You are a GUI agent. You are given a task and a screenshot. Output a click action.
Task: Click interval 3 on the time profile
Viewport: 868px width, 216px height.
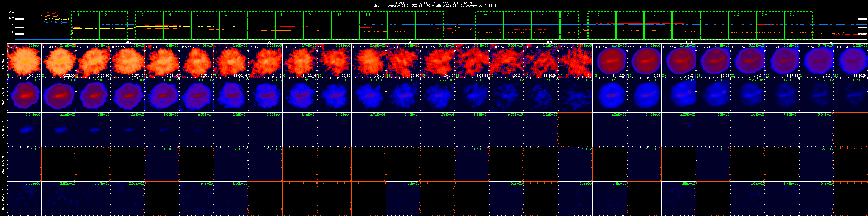(149, 25)
